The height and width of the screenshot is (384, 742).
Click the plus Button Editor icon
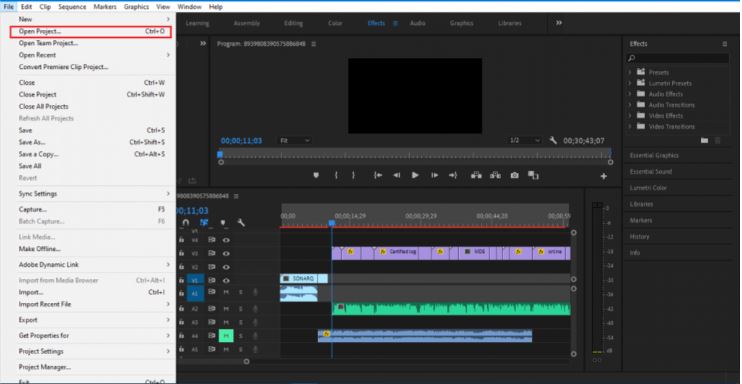[x=603, y=176]
